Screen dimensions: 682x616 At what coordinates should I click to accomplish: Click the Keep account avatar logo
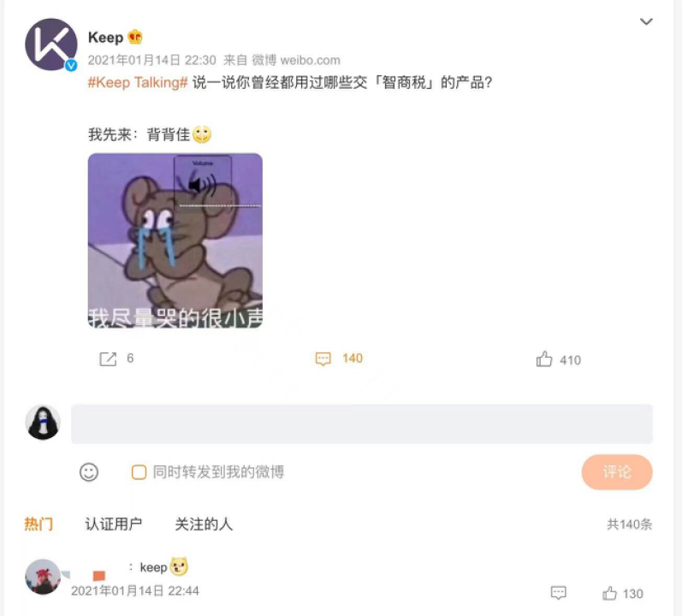tap(51, 44)
